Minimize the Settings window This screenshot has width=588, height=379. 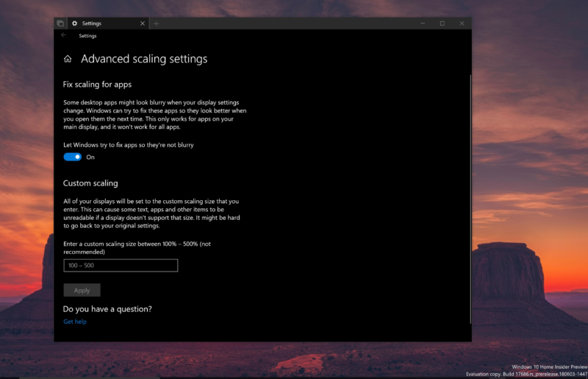(x=423, y=24)
